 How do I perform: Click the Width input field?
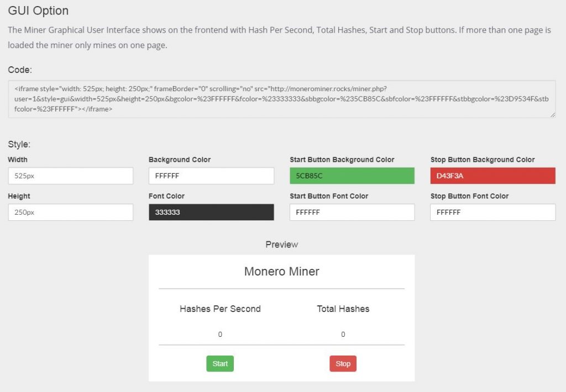70,176
